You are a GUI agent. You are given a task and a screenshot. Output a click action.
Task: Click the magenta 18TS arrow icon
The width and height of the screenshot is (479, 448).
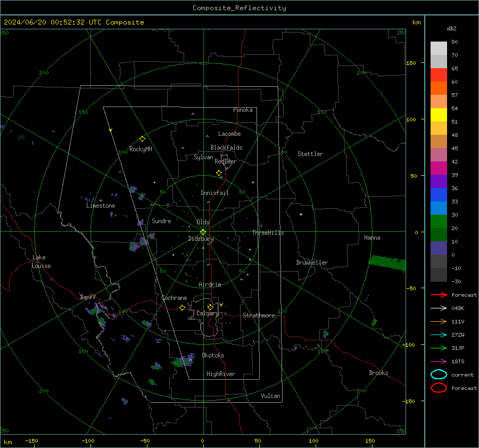(x=439, y=362)
